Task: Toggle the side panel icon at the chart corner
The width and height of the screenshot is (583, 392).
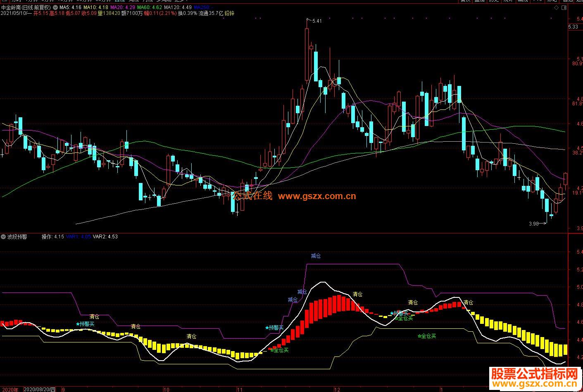Action: point(564,8)
